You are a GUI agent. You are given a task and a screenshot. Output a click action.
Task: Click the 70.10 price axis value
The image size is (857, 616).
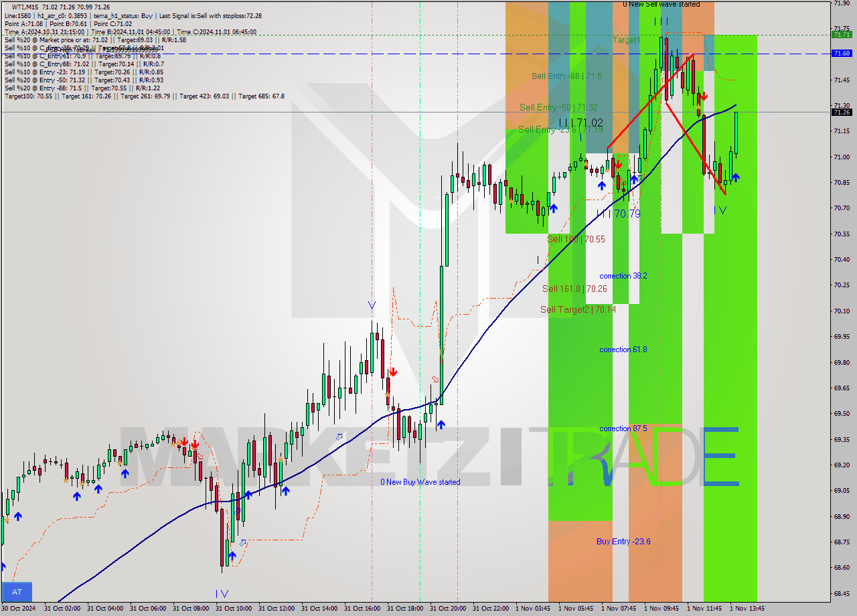click(841, 311)
